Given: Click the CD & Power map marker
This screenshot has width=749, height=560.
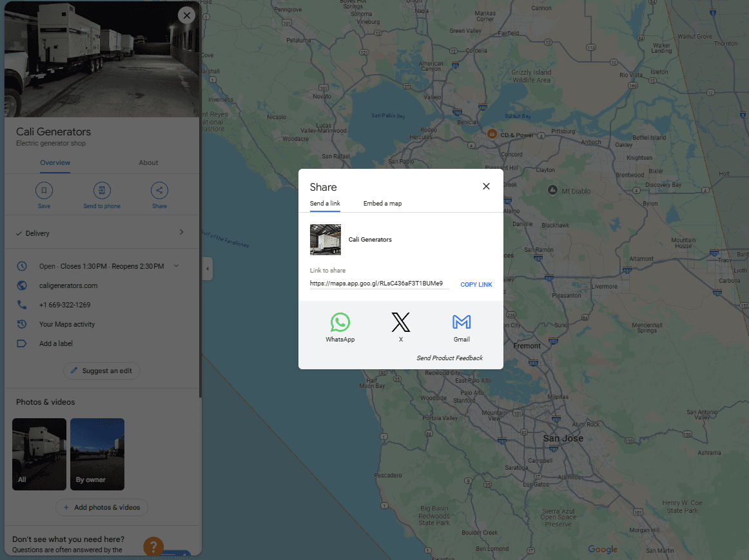Looking at the screenshot, I should pos(492,134).
